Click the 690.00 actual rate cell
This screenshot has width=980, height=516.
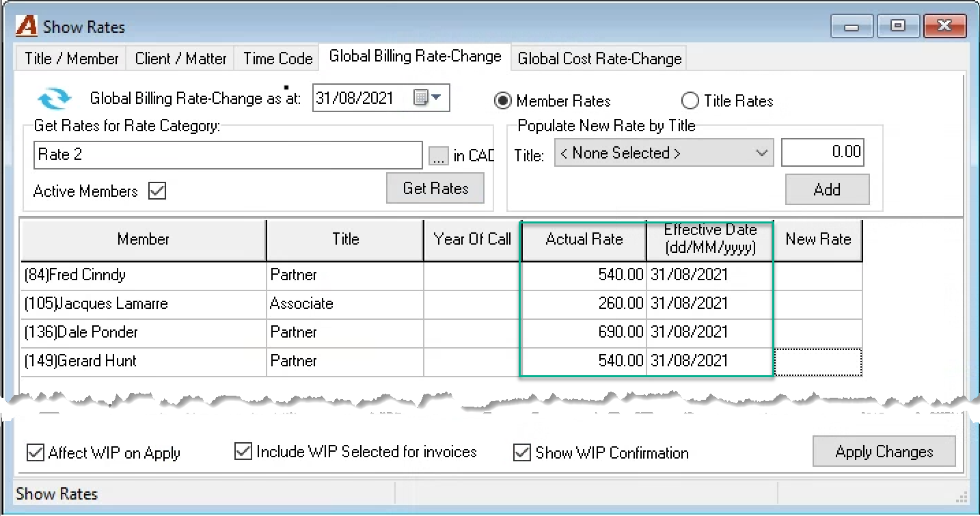tap(584, 333)
